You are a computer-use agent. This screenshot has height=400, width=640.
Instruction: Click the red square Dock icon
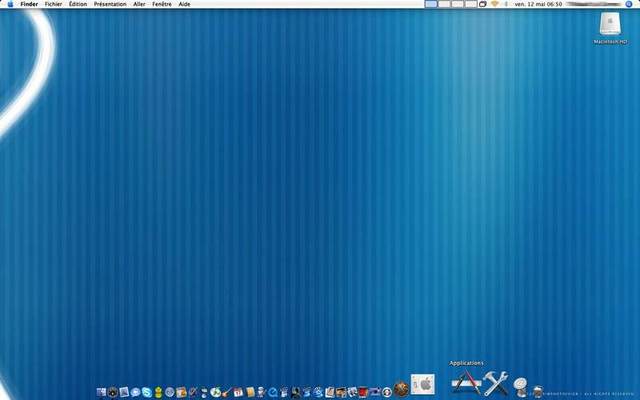tap(363, 393)
